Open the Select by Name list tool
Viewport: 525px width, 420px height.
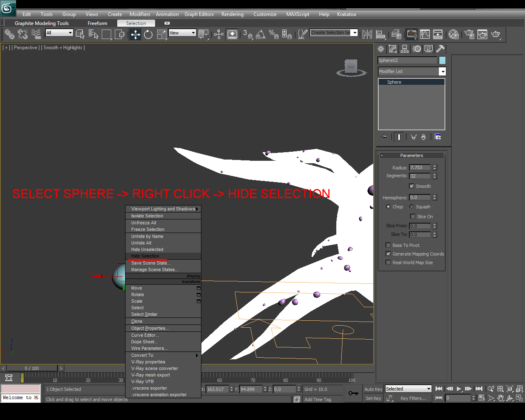[x=94, y=34]
